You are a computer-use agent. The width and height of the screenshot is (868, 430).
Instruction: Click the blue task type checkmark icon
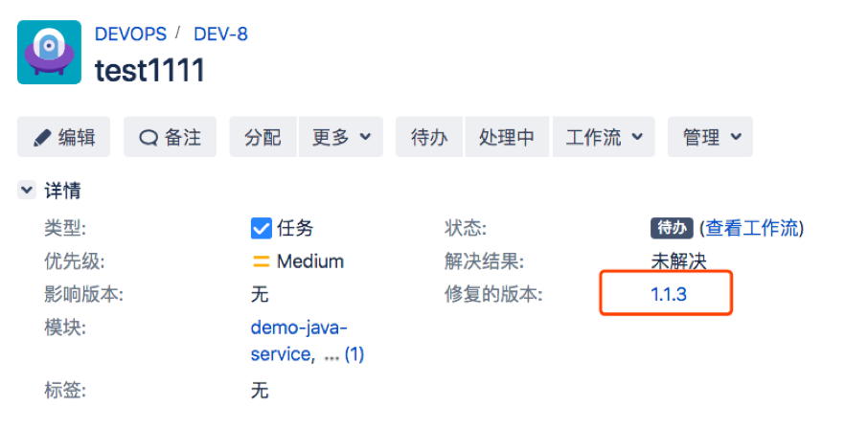point(262,228)
